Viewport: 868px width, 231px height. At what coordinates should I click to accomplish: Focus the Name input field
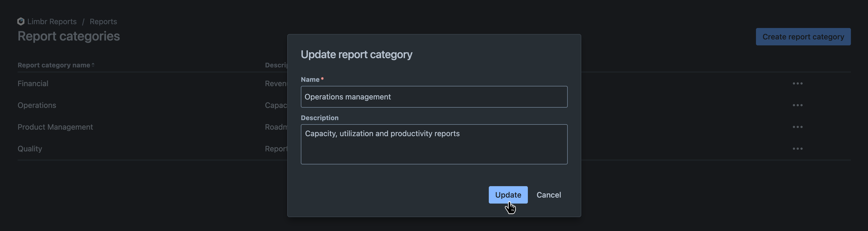(x=434, y=97)
